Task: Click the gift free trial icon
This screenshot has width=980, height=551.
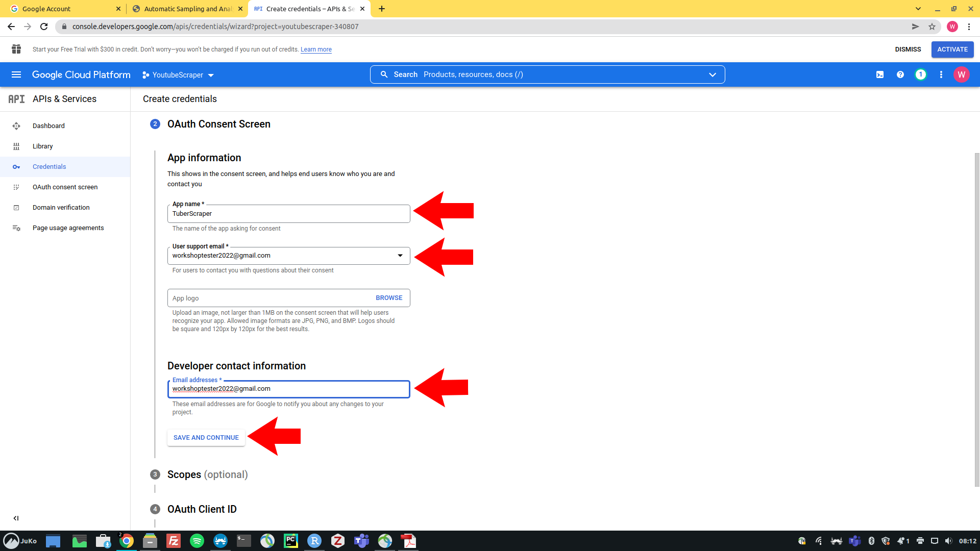Action: (16, 49)
